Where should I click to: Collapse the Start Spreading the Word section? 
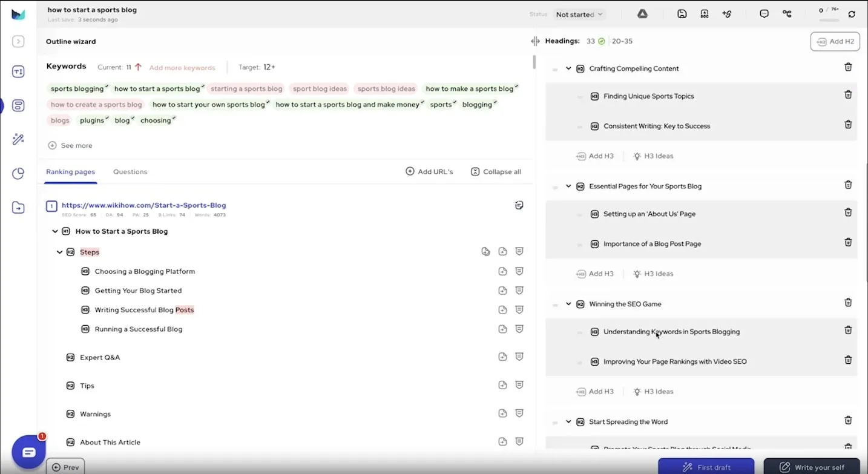[568, 422]
